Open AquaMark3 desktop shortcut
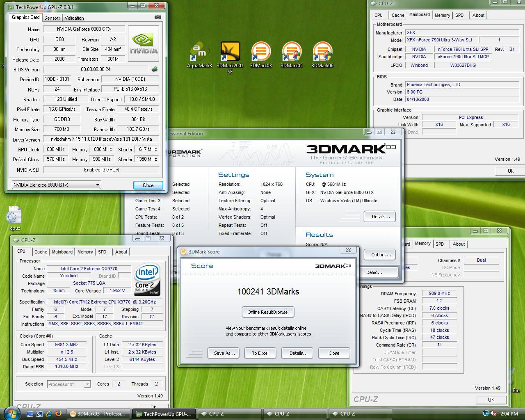This screenshot has width=525, height=420. coord(199,55)
